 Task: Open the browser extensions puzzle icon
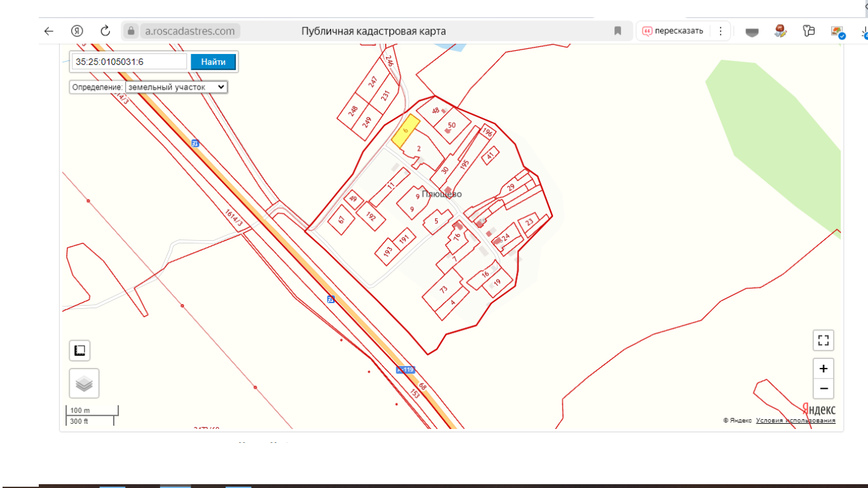[x=808, y=31]
